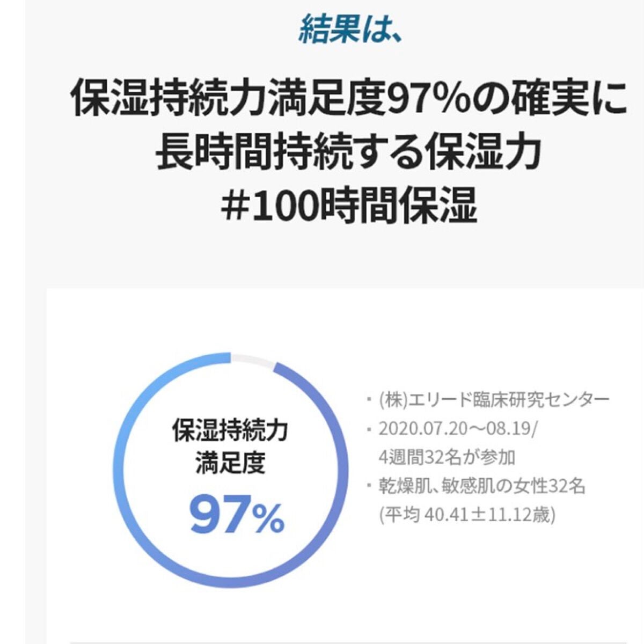Click the bullet dot before "(株)エリード臨床研究センター"
Screen dimensions: 644x644
point(369,400)
